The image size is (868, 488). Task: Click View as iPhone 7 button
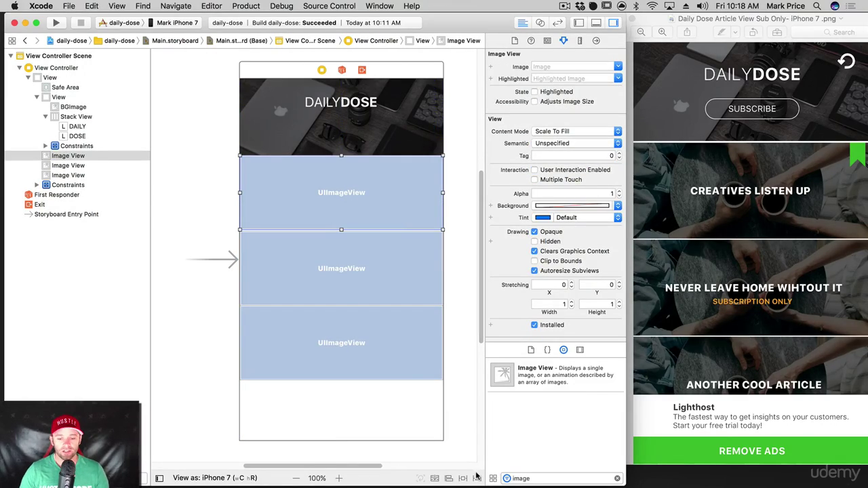(215, 478)
